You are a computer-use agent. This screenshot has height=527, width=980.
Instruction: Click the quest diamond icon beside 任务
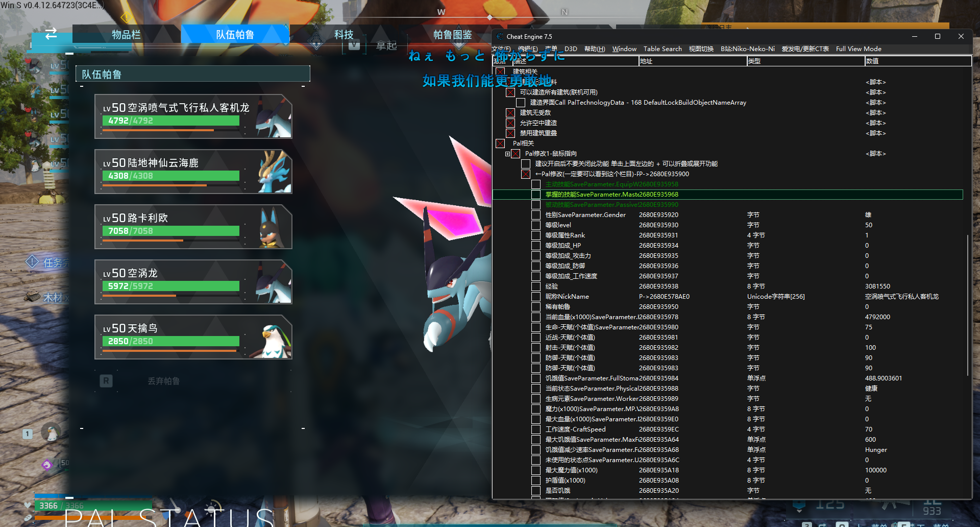pos(32,262)
